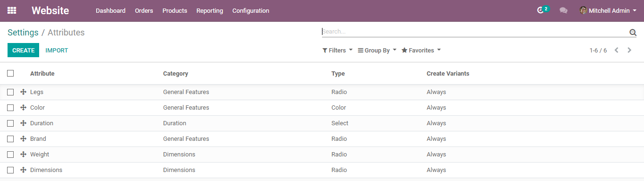644x181 pixels.
Task: Click the IMPORT button
Action: coord(57,50)
